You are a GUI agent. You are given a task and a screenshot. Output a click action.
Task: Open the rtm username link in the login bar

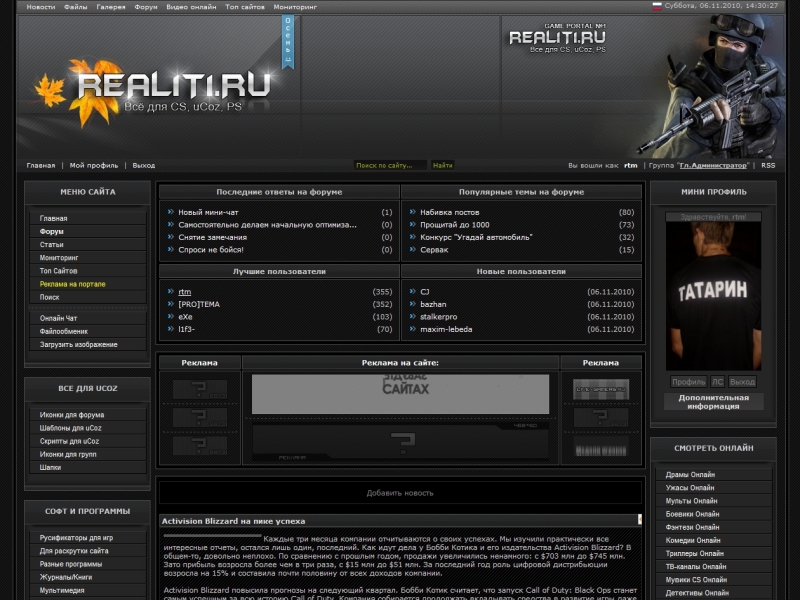[x=631, y=165]
